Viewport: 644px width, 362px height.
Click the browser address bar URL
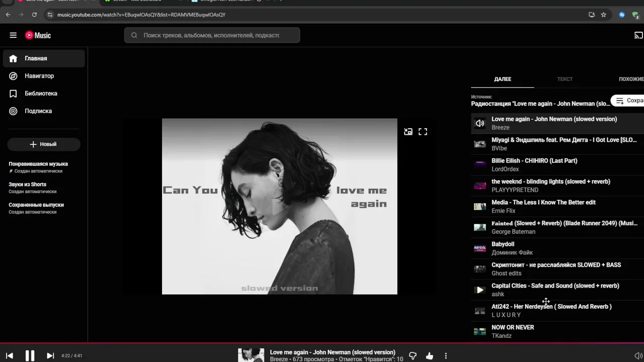tap(141, 15)
